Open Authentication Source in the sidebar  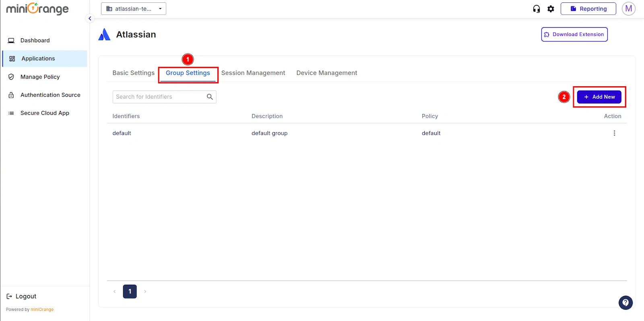pyautogui.click(x=50, y=95)
